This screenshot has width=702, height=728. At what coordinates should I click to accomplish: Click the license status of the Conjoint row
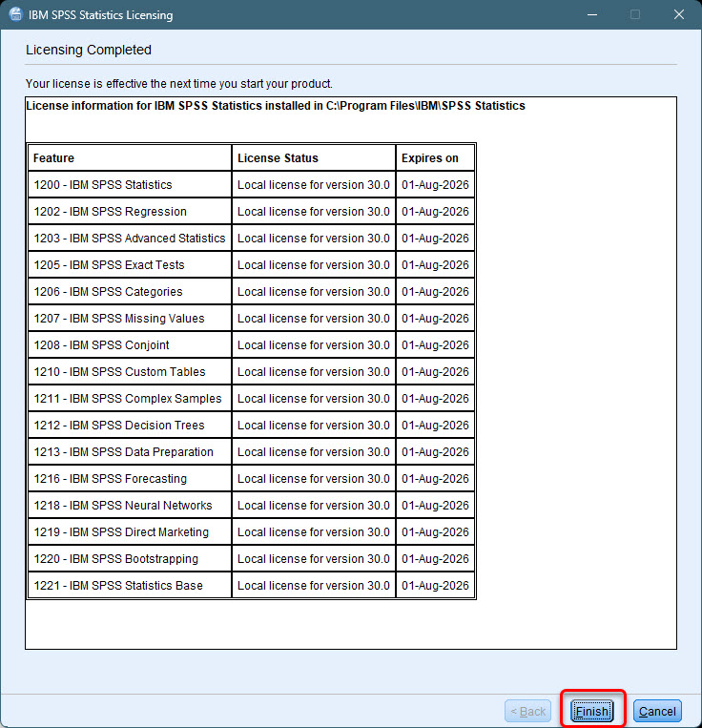click(x=314, y=345)
